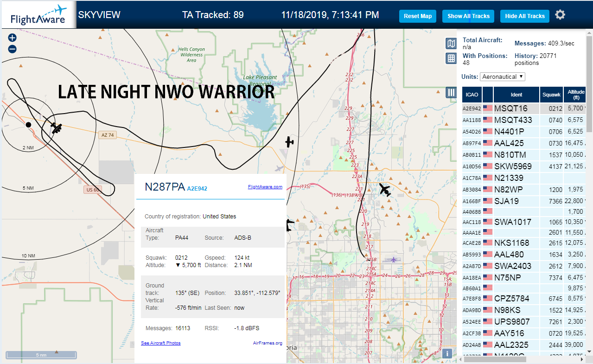Select the N4401P row
The width and height of the screenshot is (593, 364).
[x=524, y=132]
